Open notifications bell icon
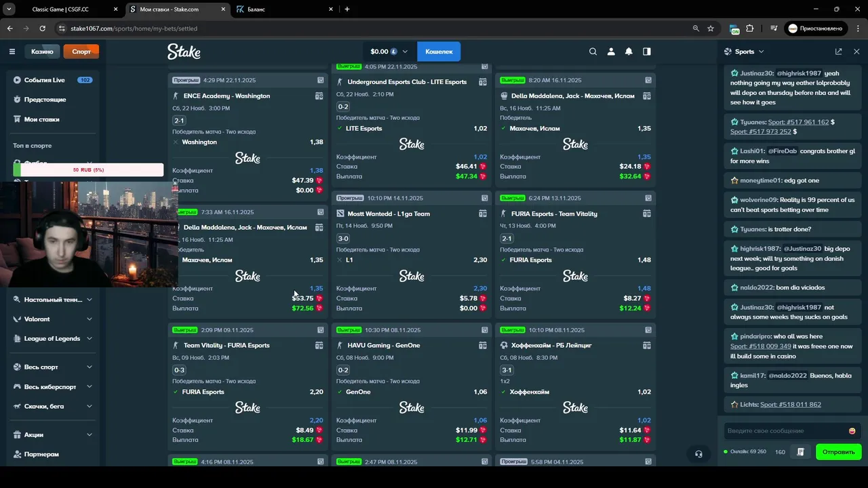Image resolution: width=868 pixels, height=488 pixels. click(x=629, y=52)
